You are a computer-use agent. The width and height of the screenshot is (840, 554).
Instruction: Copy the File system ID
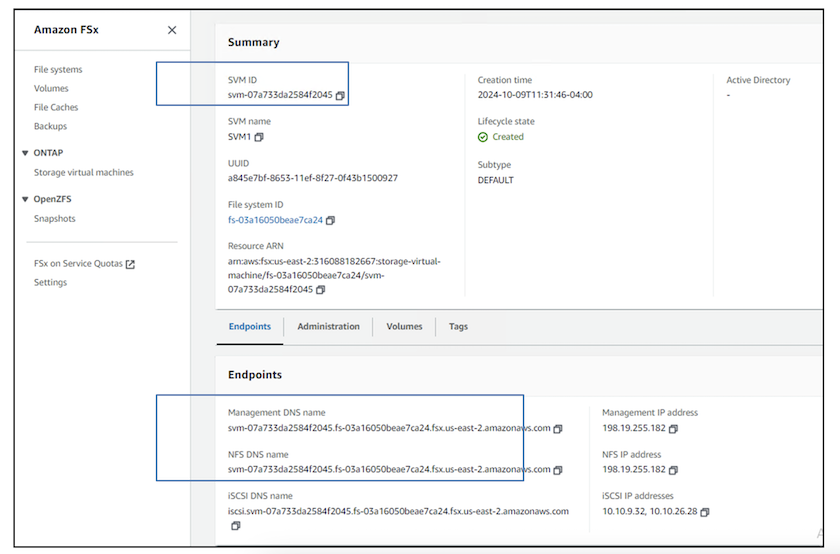point(331,220)
